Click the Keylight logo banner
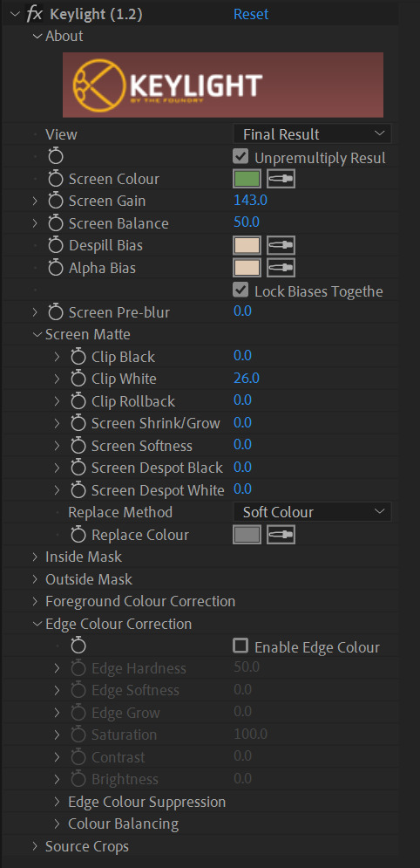This screenshot has height=868, width=420. pos(223,85)
